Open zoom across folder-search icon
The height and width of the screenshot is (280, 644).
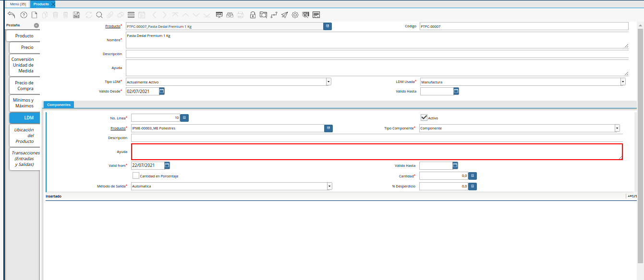click(263, 15)
